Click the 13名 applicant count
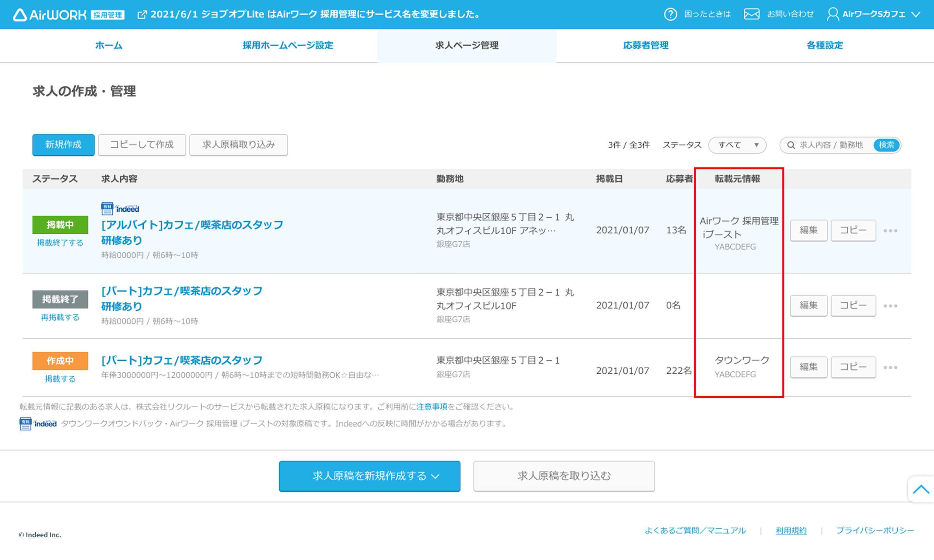Image resolution: width=934 pixels, height=560 pixels. [676, 230]
